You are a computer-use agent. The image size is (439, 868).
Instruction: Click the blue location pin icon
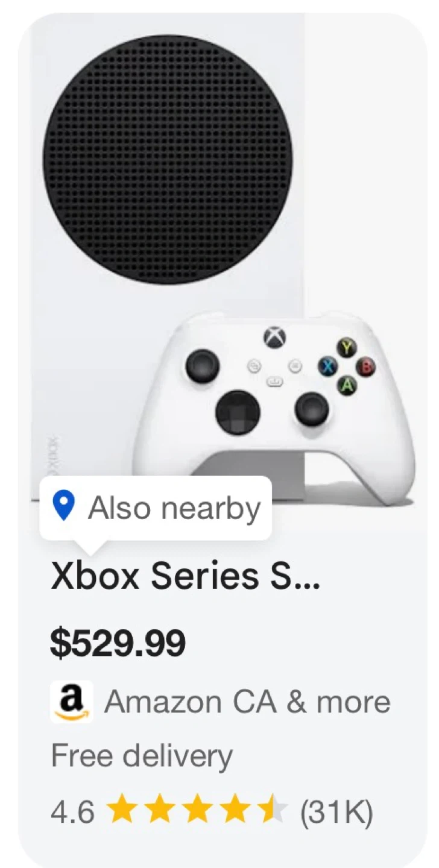pyautogui.click(x=63, y=506)
